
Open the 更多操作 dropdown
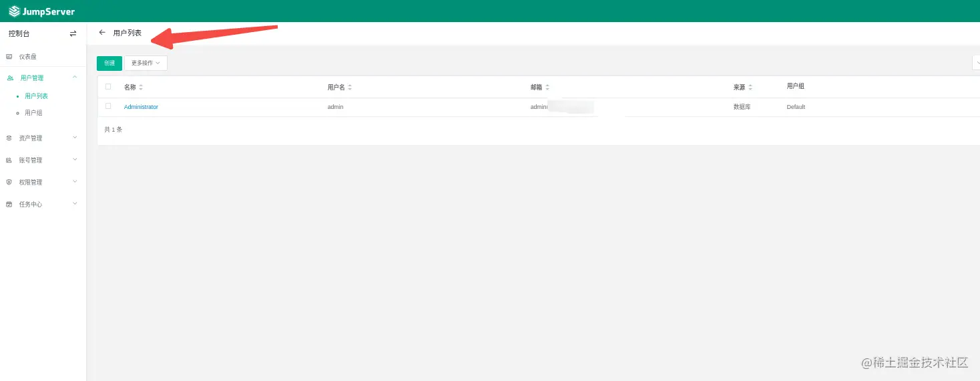[146, 63]
